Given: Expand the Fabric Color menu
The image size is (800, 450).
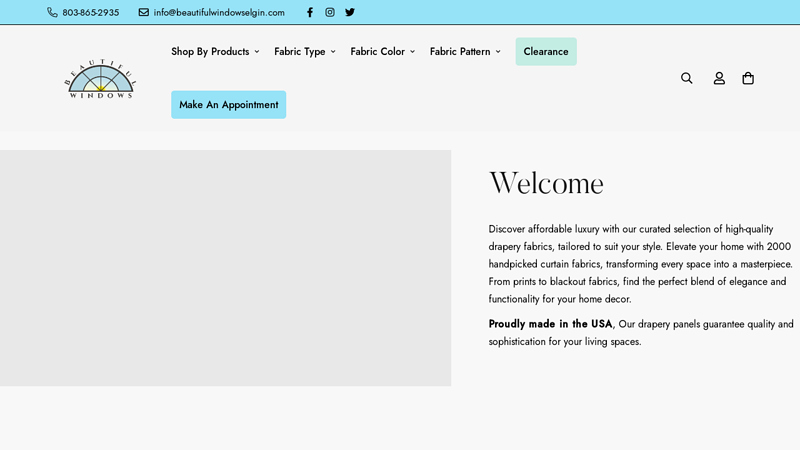Looking at the screenshot, I should click(383, 52).
